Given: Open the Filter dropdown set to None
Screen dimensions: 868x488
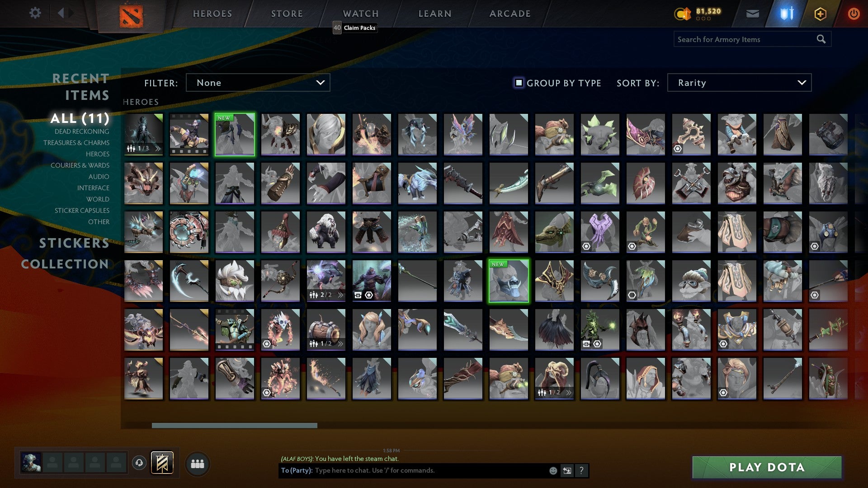Looking at the screenshot, I should (258, 83).
